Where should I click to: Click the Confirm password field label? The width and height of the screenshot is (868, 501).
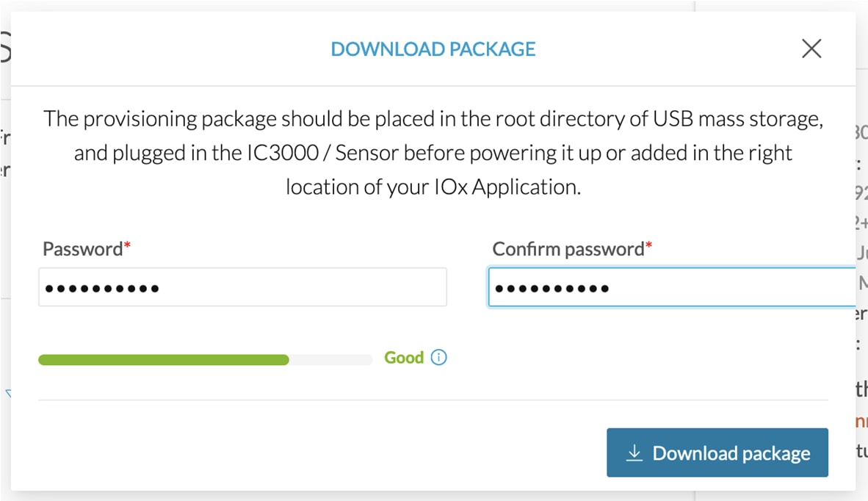tap(568, 249)
